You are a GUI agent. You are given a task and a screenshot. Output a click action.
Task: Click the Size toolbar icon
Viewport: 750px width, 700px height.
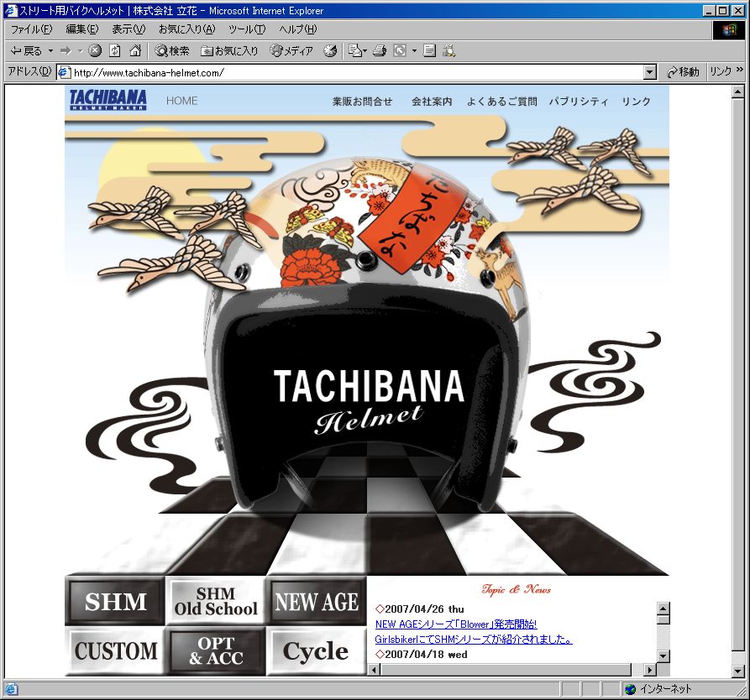[400, 50]
